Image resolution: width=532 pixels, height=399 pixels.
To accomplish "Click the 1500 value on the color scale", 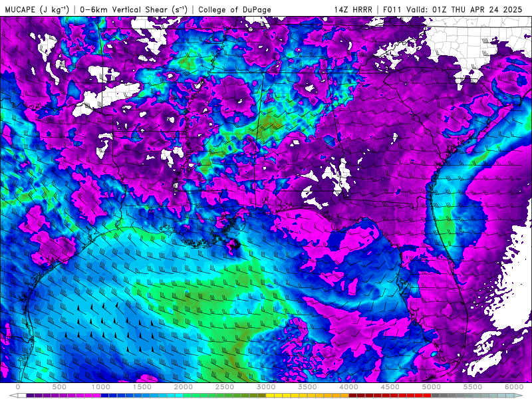I will click(142, 387).
